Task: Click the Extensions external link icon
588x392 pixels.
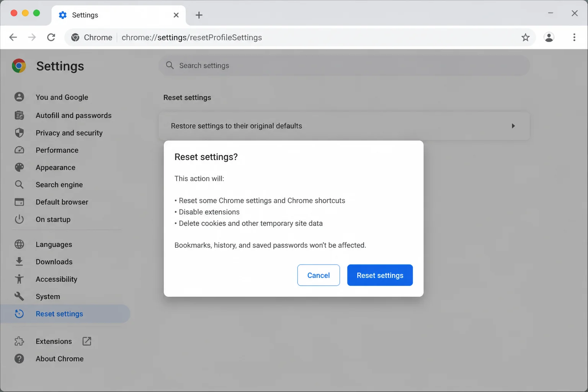Action: [x=87, y=341]
